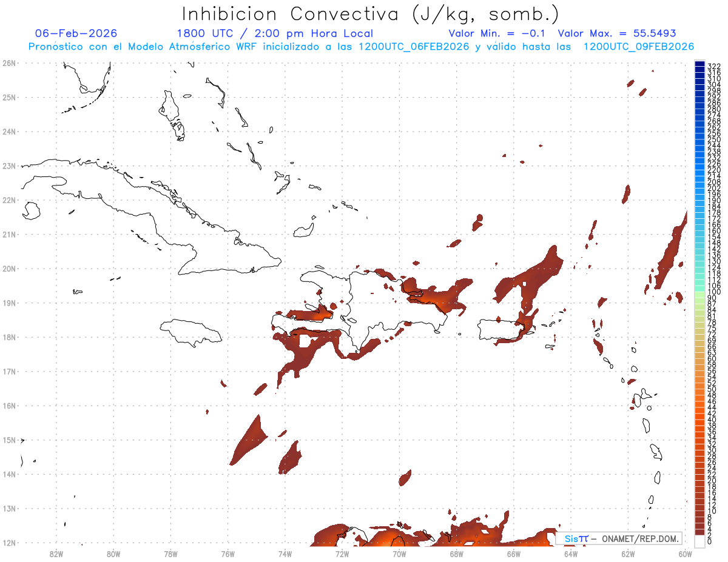This screenshot has width=728, height=562.
Task: Click the '68W' longitude label
Action: click(x=457, y=554)
